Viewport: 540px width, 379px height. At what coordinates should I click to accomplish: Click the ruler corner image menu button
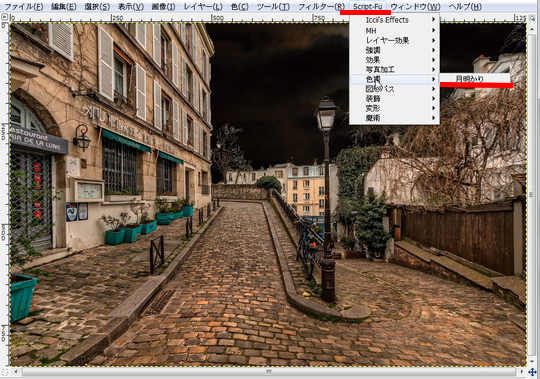[4, 17]
